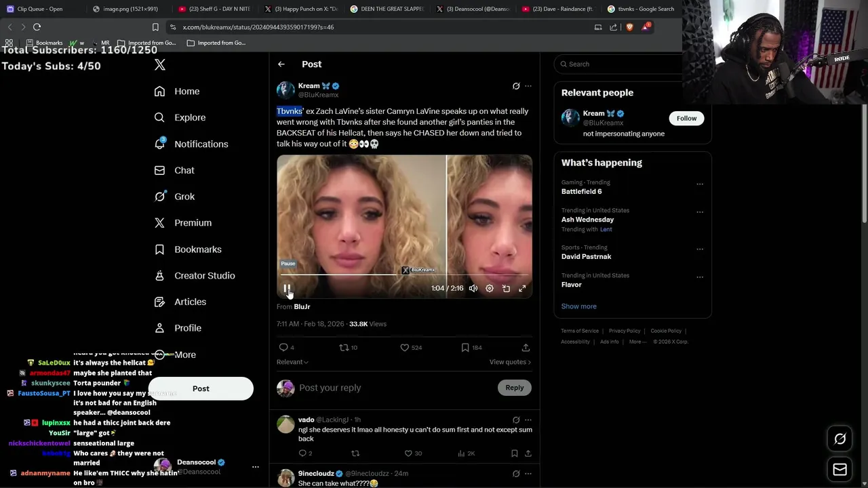Reply to vado's comment
This screenshot has height=488, width=868.
305,453
